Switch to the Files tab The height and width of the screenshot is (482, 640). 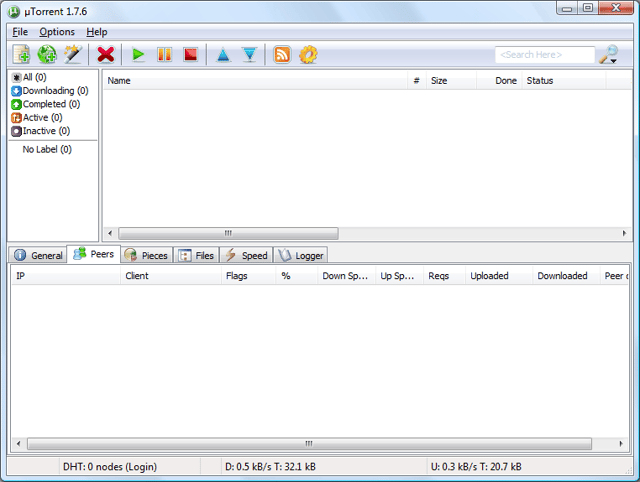coord(196,255)
